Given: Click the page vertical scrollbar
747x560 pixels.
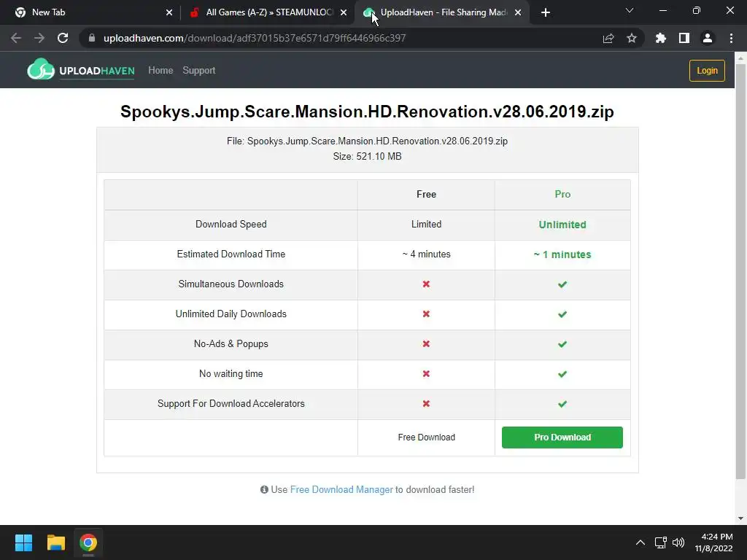Looking at the screenshot, I should point(740,271).
